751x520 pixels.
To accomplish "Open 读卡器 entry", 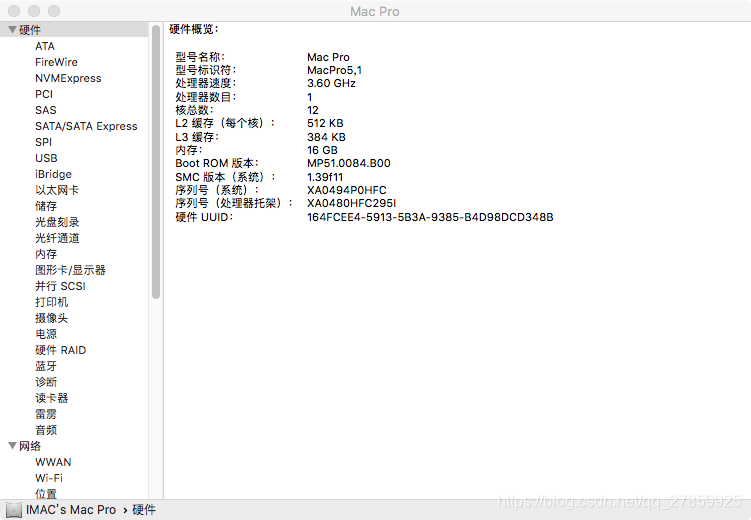I will pos(51,398).
